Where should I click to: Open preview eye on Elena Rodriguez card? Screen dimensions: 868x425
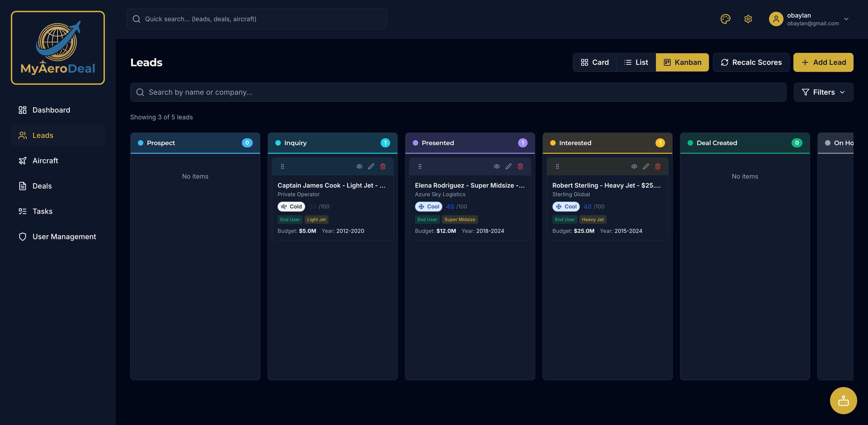(x=496, y=166)
